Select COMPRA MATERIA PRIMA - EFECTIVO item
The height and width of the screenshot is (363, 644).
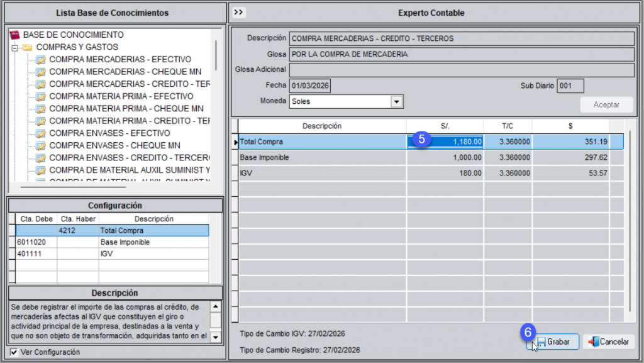pos(121,96)
